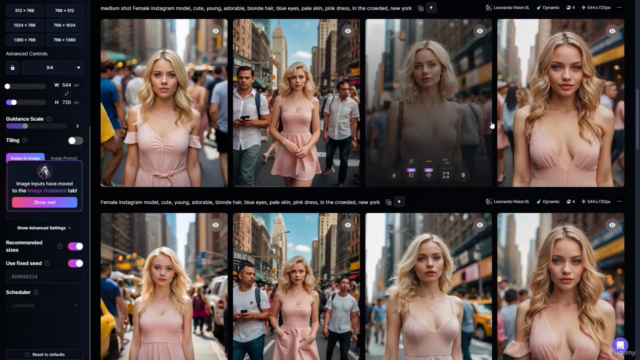Follow the Image Guidance link
Viewport: 640px width, 360px height.
47,191
